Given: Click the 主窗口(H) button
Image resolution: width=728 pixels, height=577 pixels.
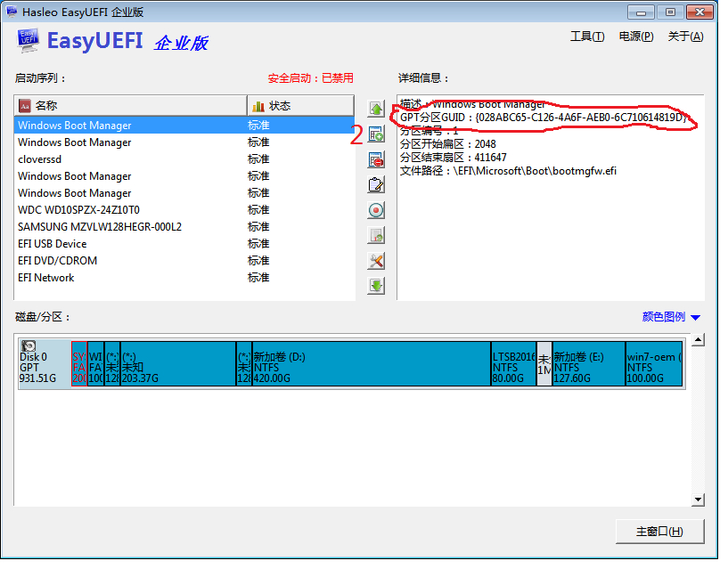Looking at the screenshot, I should pos(659,532).
